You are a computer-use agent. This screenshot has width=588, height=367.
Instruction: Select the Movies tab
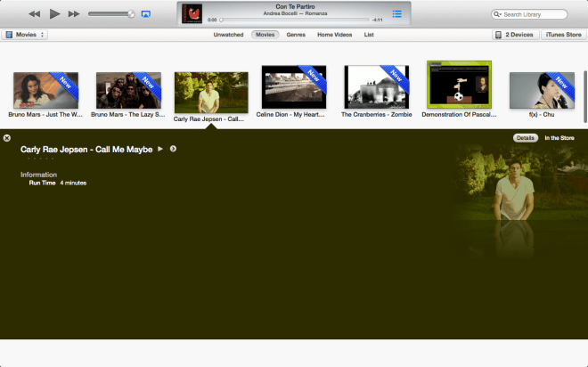265,35
